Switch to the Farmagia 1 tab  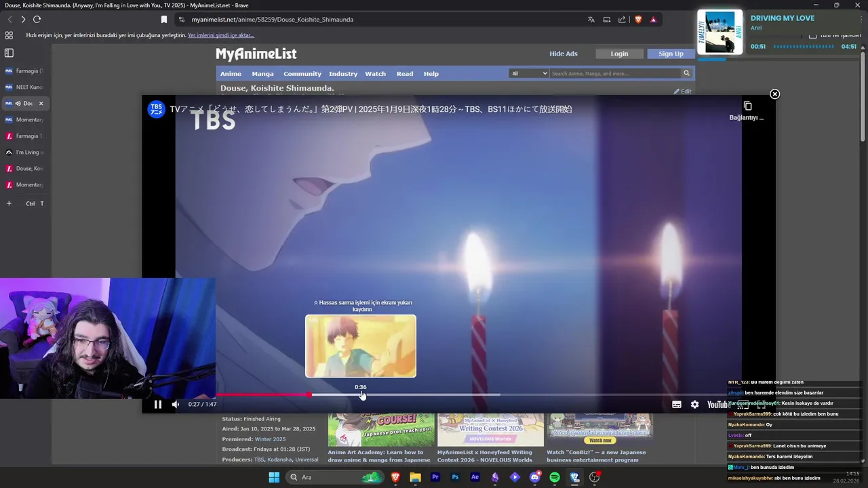[x=24, y=136]
